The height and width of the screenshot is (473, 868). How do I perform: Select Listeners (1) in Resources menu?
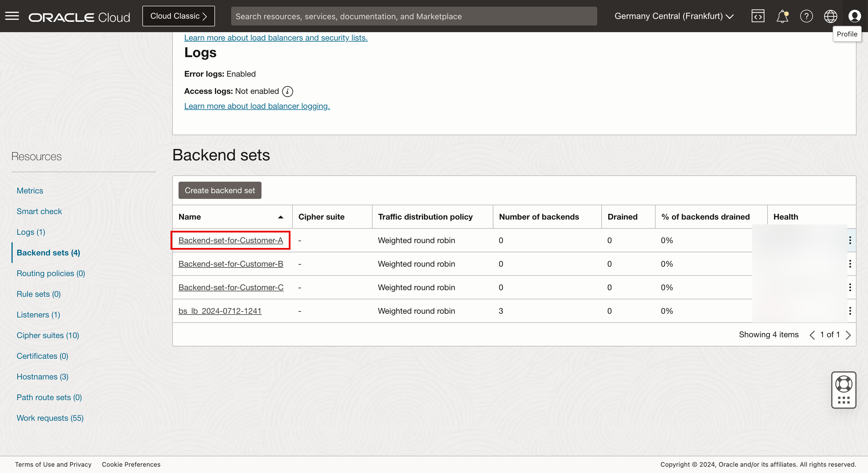(x=38, y=315)
